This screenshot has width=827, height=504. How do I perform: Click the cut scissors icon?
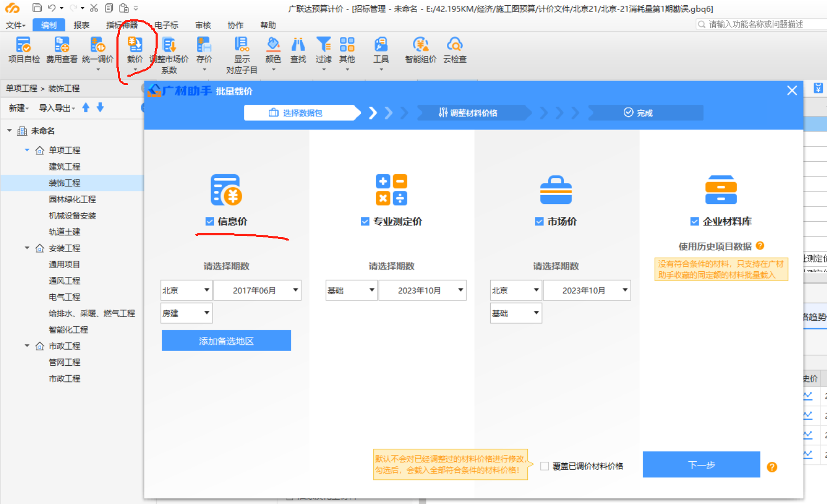[93, 8]
